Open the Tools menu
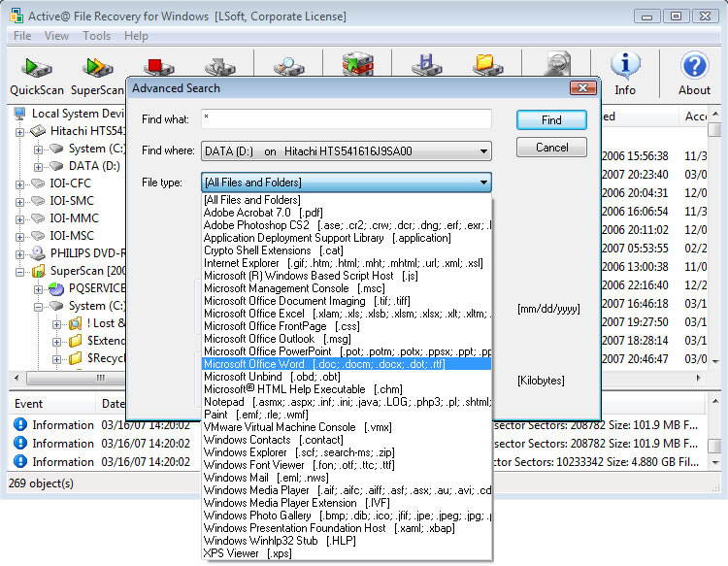The height and width of the screenshot is (566, 728). click(x=96, y=36)
